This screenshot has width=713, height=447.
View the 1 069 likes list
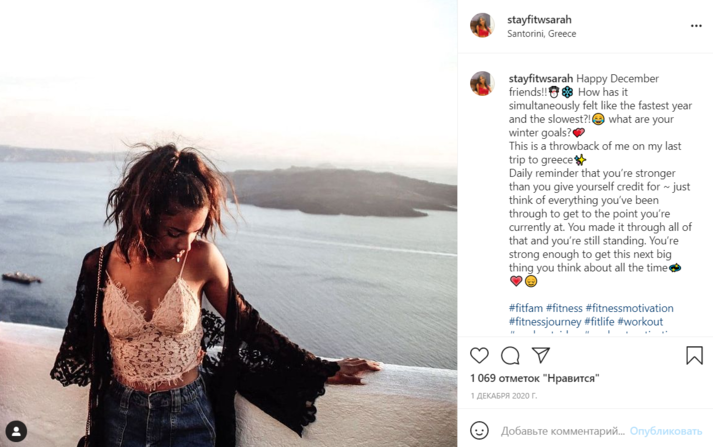coord(535,378)
